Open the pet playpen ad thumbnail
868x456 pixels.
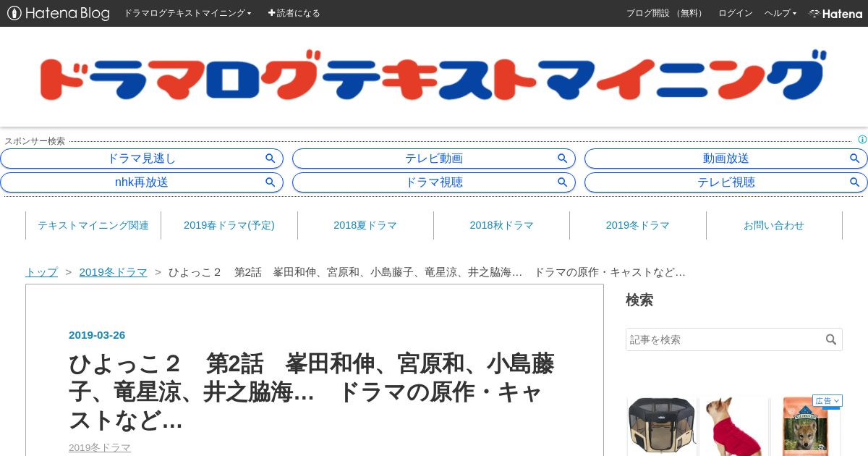[x=661, y=426]
